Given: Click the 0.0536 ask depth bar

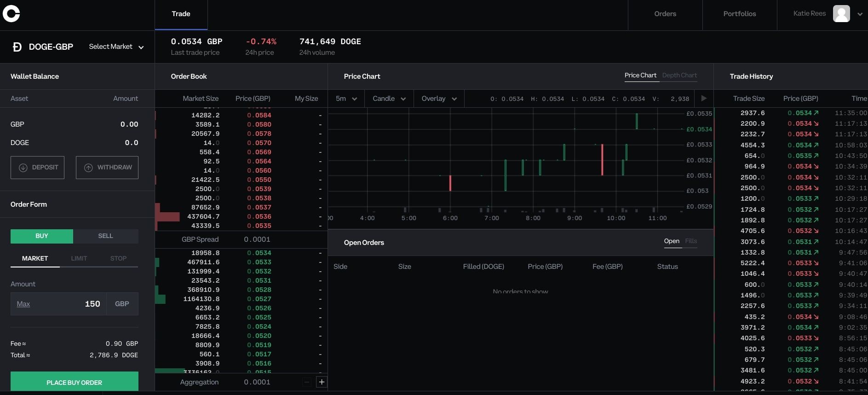Looking at the screenshot, I should 168,217.
